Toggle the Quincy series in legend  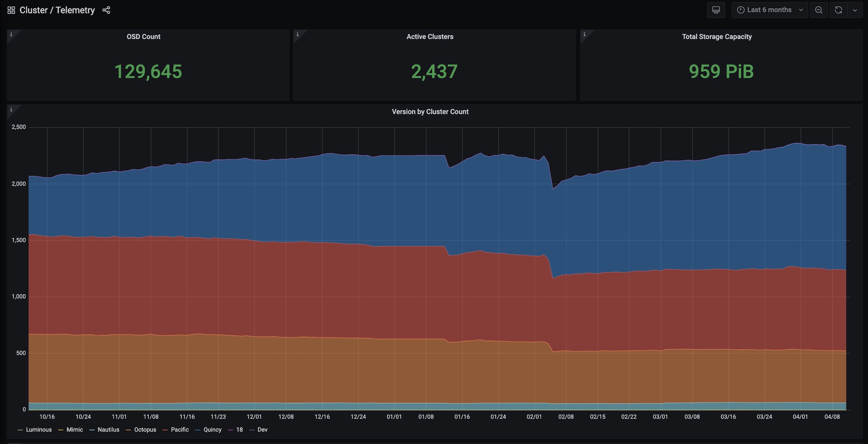[212, 430]
